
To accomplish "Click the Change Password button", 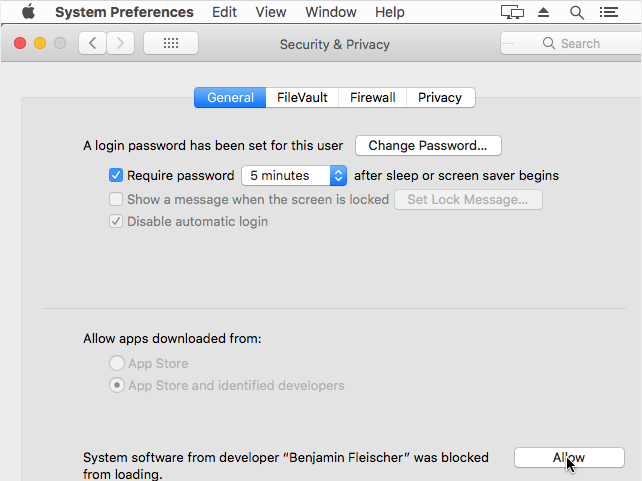I will 428,146.
